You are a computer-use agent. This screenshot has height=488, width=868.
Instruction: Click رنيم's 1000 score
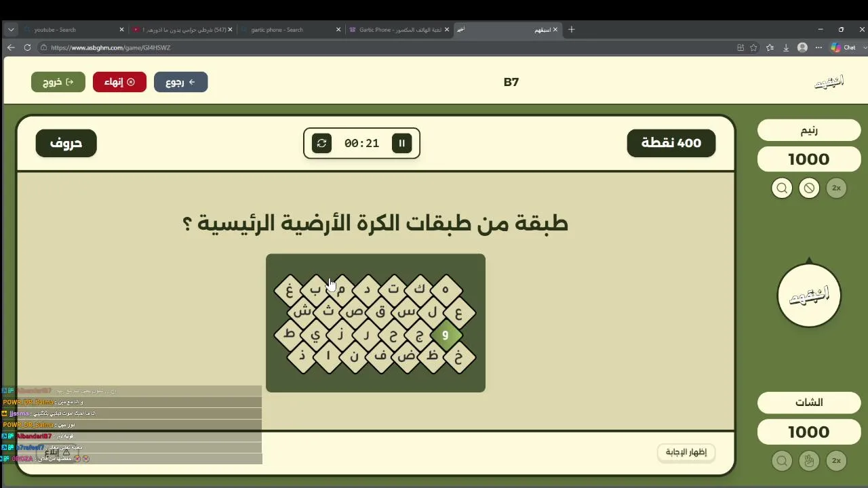(x=809, y=159)
